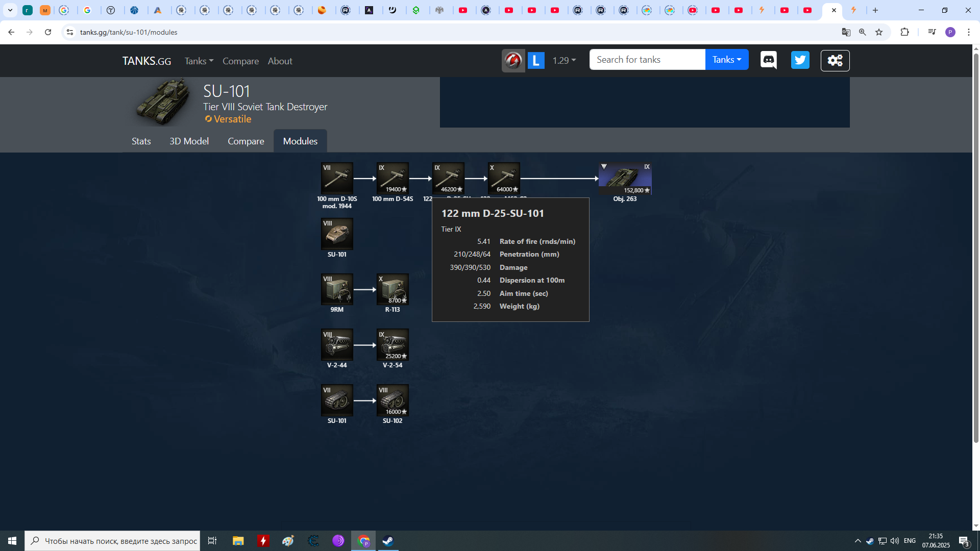The image size is (980, 551).
Task: Select the SU-101 turret module
Action: pyautogui.click(x=337, y=234)
